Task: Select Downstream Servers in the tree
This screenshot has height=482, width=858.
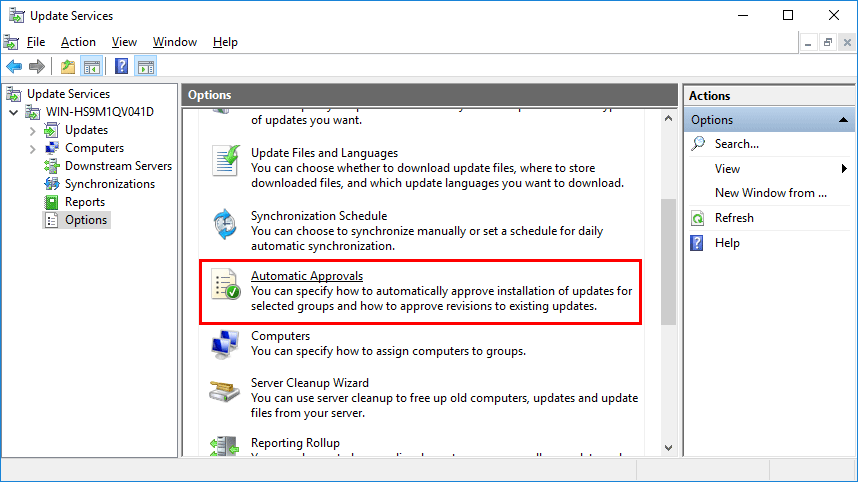Action: tap(118, 166)
